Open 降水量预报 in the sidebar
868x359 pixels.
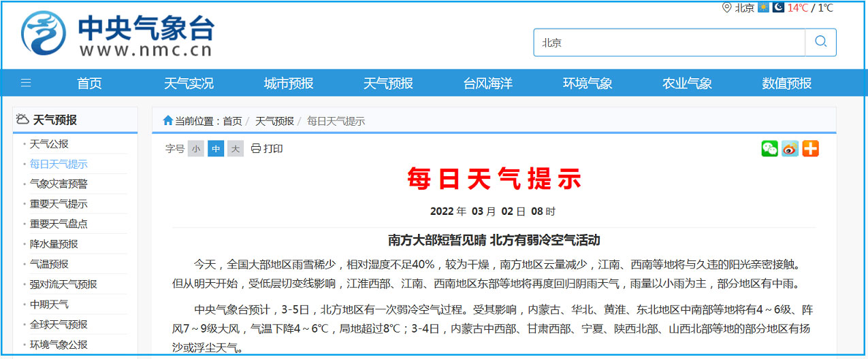coord(54,244)
